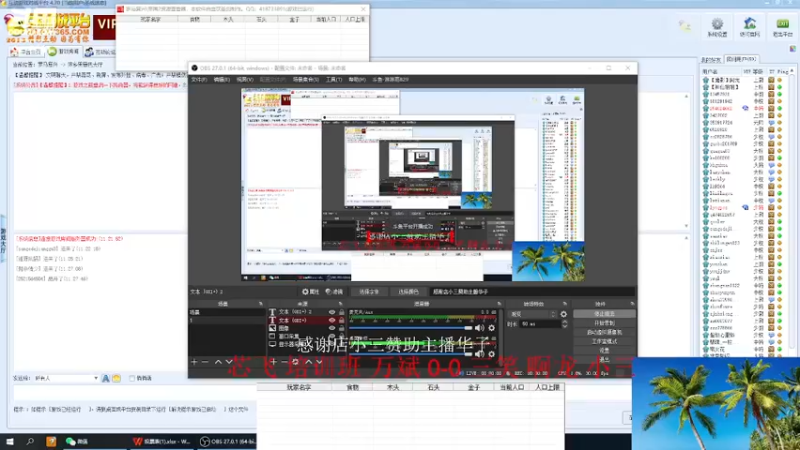Click the 停止推流 stop streaming button
The width and height of the screenshot is (800, 450).
pyautogui.click(x=604, y=314)
